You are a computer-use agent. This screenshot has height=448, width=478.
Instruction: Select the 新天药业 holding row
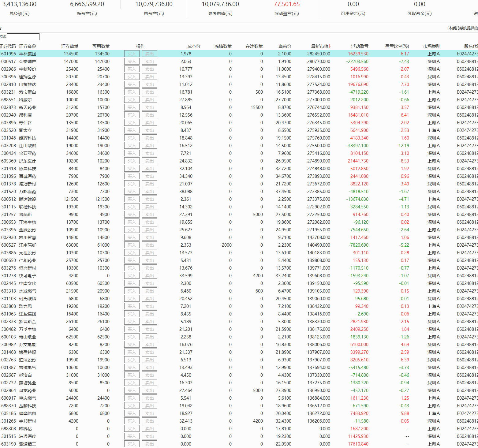point(28,107)
